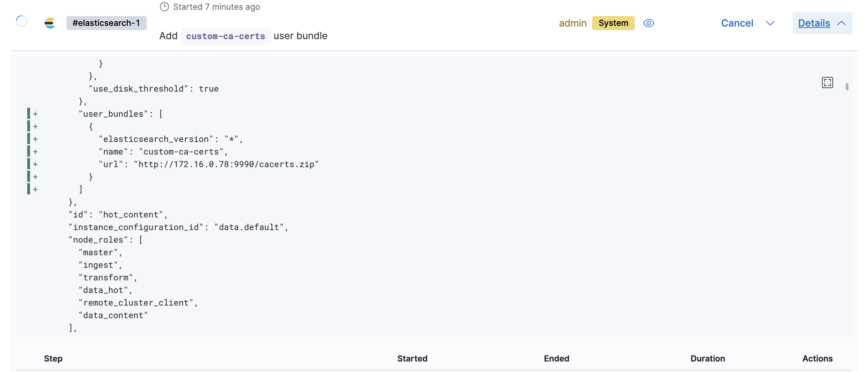Click the loading spinner for the activity
This screenshot has height=372, width=868.
22,21
